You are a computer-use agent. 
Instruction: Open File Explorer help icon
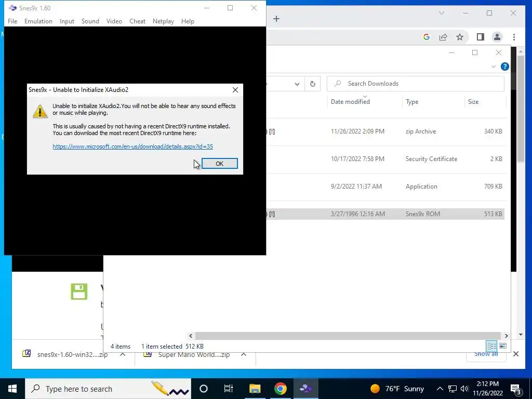click(505, 66)
